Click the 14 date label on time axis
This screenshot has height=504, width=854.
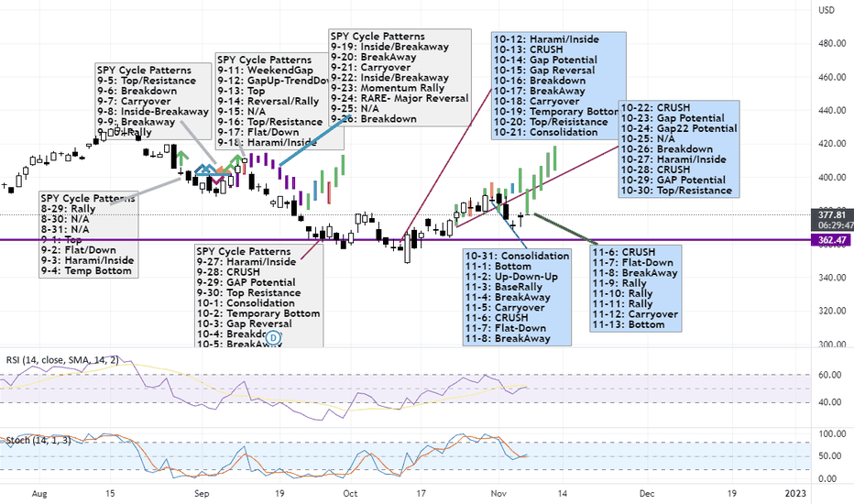coord(562,494)
